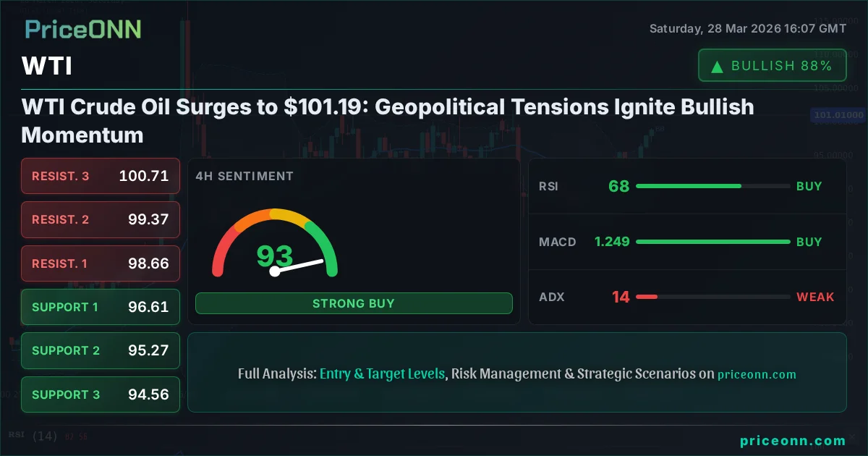Viewport: 868px width, 456px height.
Task: Select the bullish triangle icon
Action: pyautogui.click(x=716, y=65)
